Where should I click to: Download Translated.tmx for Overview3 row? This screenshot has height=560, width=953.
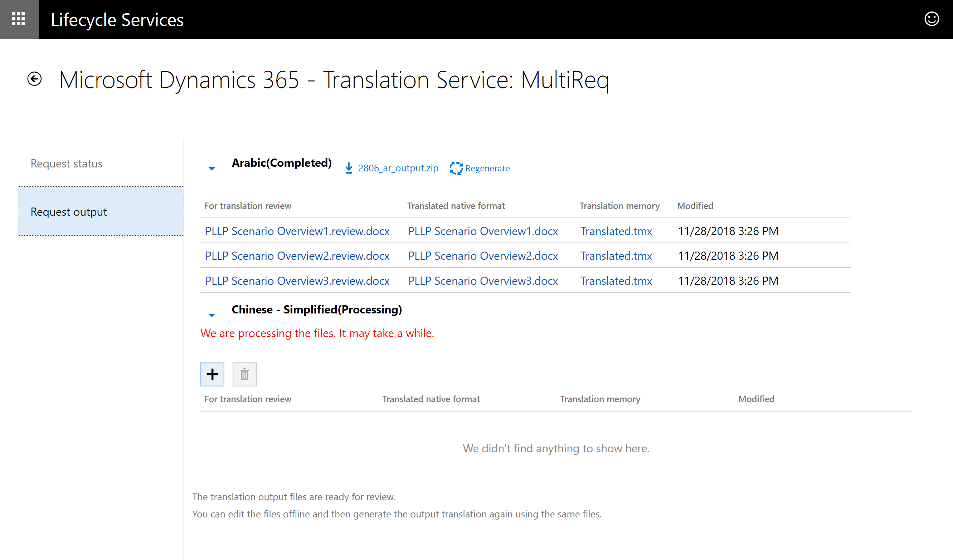click(616, 281)
